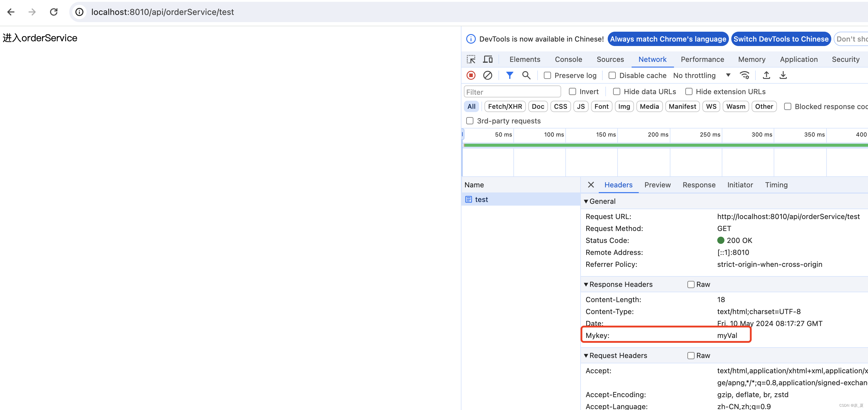This screenshot has height=410, width=868.
Task: Show the Response sub-tab
Action: [699, 185]
